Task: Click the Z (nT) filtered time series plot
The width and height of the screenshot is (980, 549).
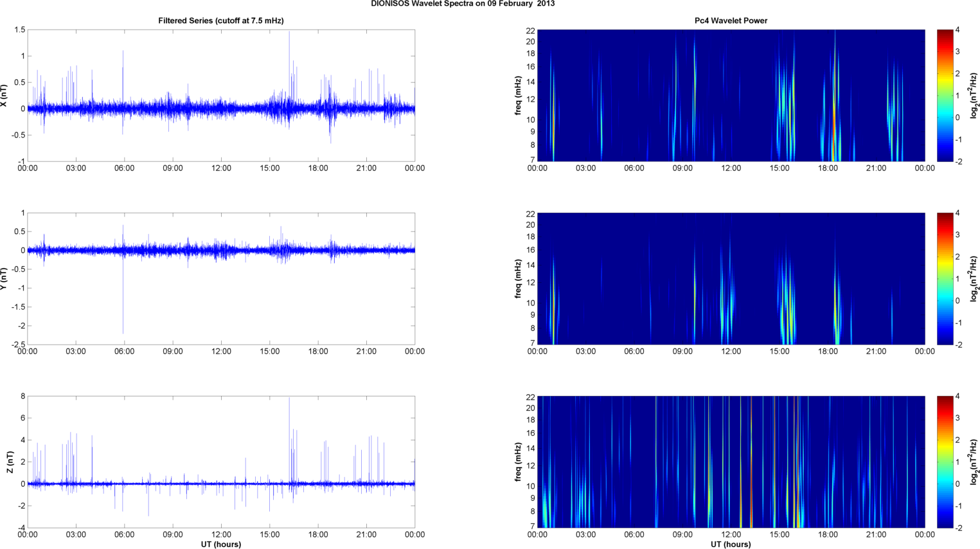Action: (220, 462)
